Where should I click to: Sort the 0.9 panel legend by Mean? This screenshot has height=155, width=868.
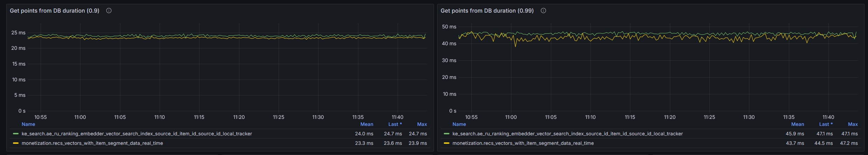(366, 124)
